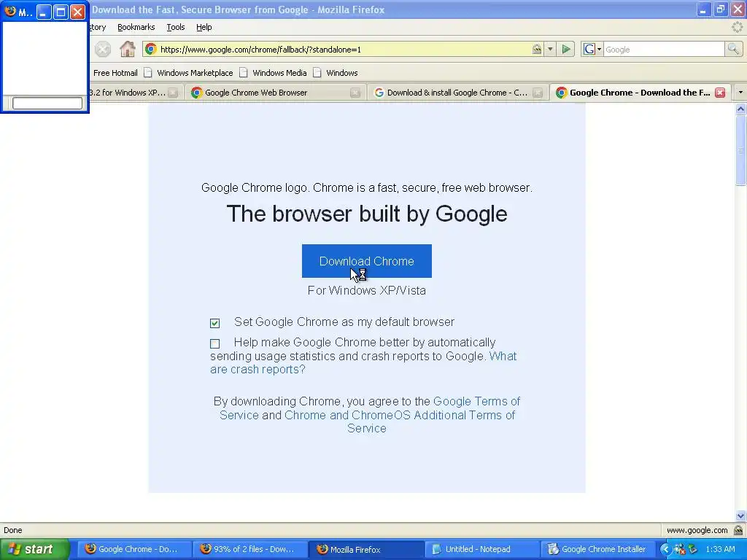
Task: Click the For Windows XP/Vista text
Action: pyautogui.click(x=367, y=290)
